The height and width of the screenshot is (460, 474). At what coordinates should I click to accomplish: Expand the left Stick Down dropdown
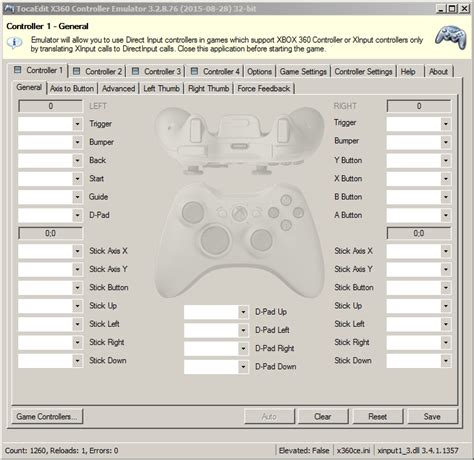(x=77, y=361)
